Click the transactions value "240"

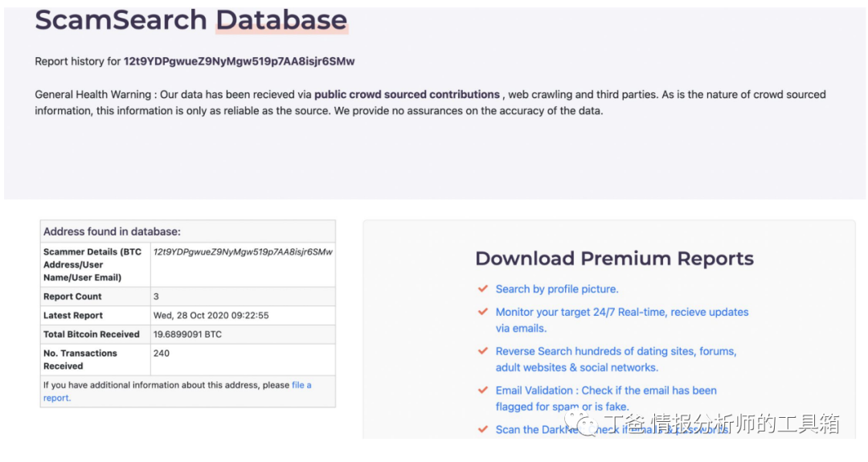tap(161, 353)
